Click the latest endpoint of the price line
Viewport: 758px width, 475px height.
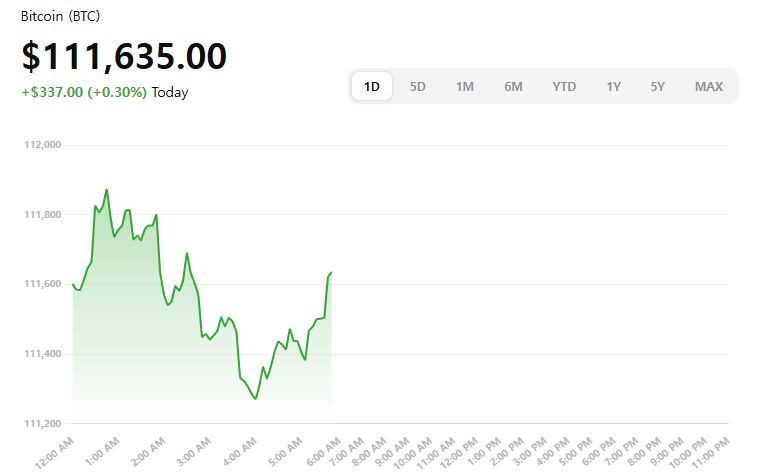[331, 272]
